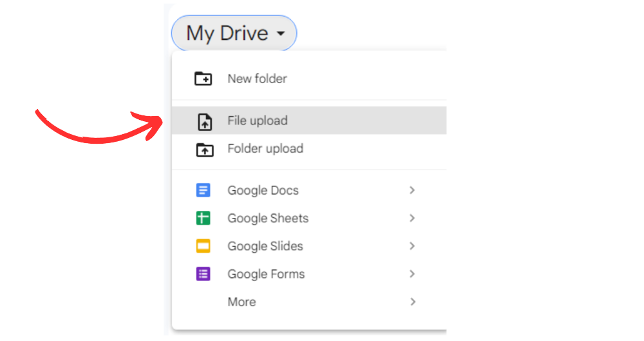The width and height of the screenshot is (644, 341).
Task: Click the purple Google Forms icon
Action: coord(204,274)
